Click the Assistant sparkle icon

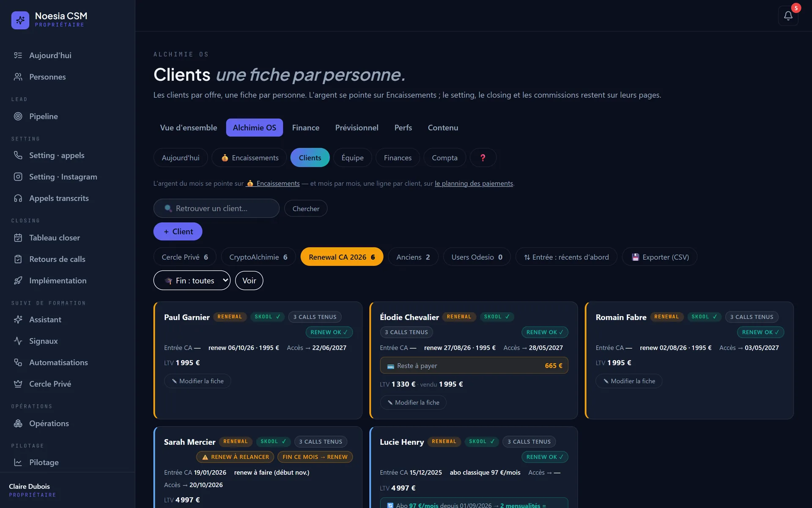tap(18, 320)
